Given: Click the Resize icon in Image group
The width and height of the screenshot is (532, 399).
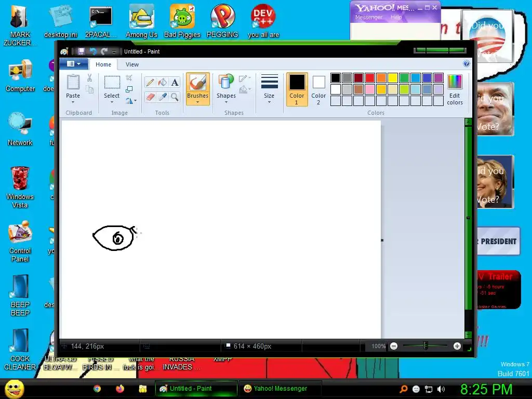Looking at the screenshot, I should coord(129,89).
